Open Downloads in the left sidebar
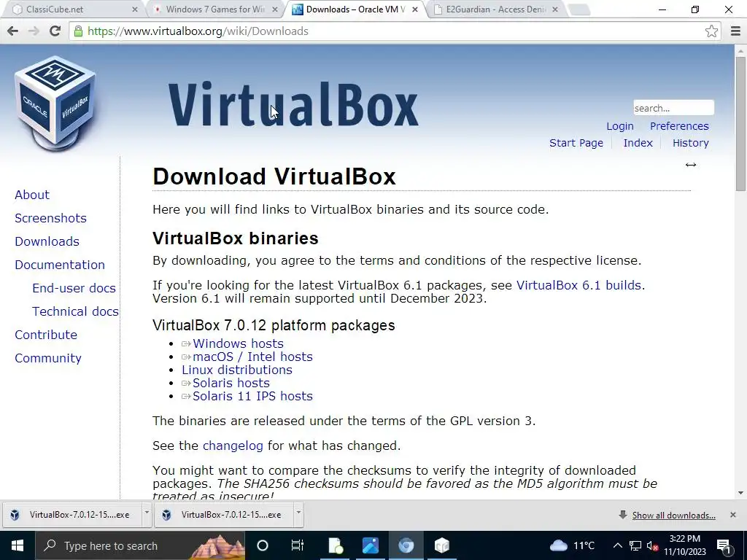The width and height of the screenshot is (747, 560). coord(47,241)
